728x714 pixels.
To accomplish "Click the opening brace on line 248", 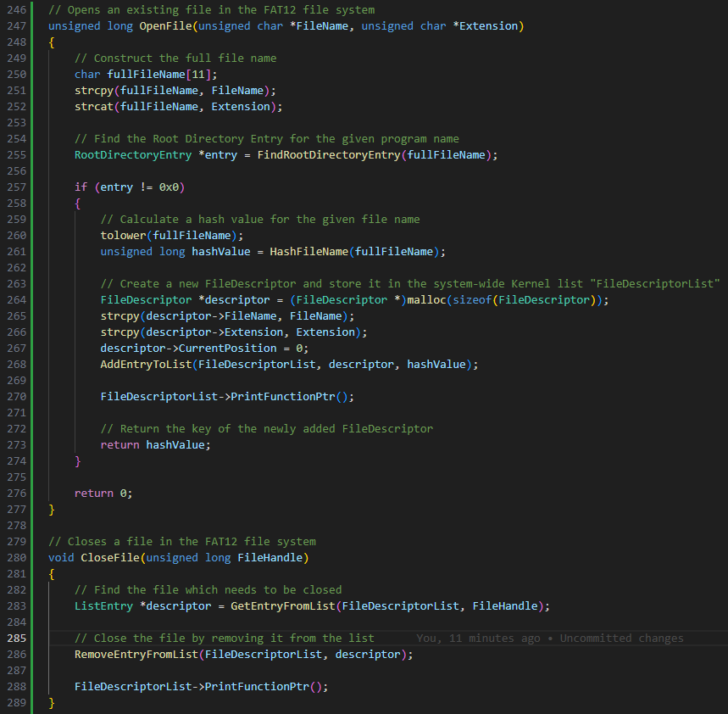I will 52,42.
